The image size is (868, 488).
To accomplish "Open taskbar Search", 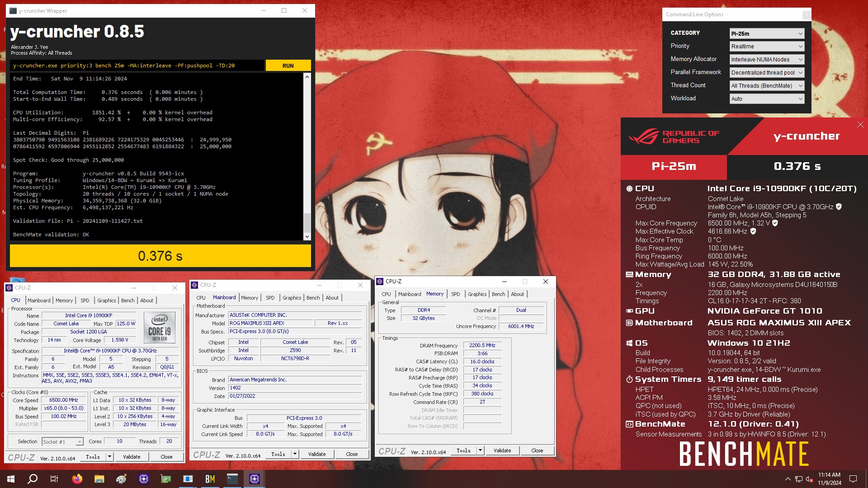I will click(x=33, y=479).
